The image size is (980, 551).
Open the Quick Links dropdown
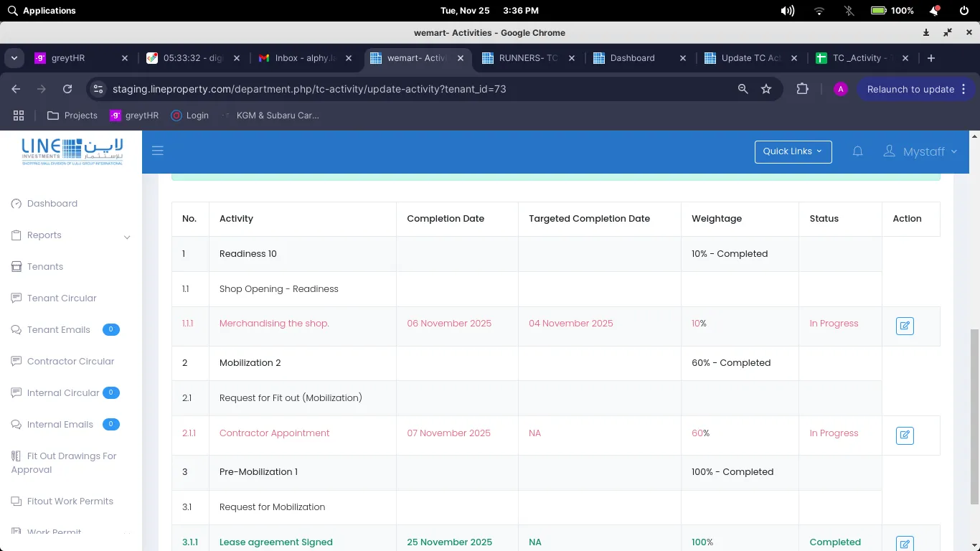point(793,151)
